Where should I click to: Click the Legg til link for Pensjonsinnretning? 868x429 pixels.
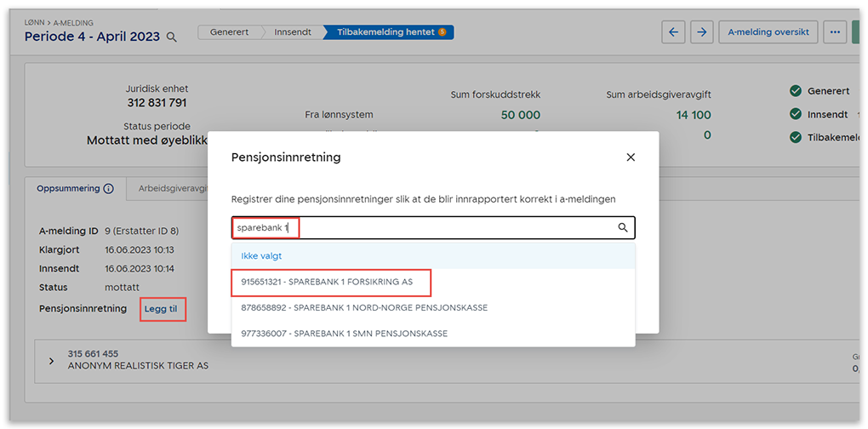click(x=162, y=308)
